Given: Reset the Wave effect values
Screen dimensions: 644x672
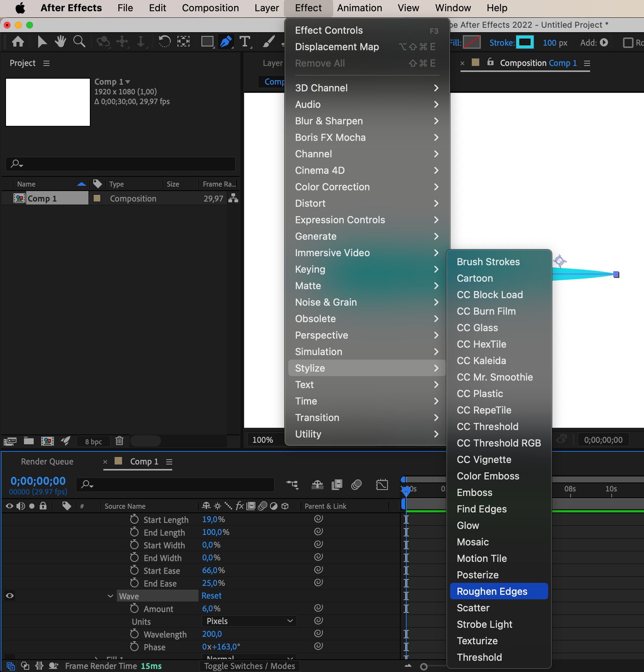Looking at the screenshot, I should (x=212, y=596).
